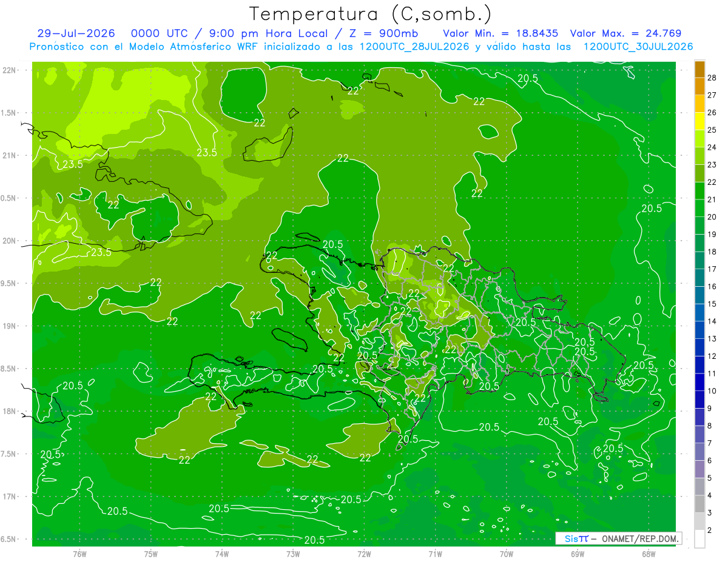The height and width of the screenshot is (562, 728).
Task: Click the legend value label "19"
Action: (712, 235)
